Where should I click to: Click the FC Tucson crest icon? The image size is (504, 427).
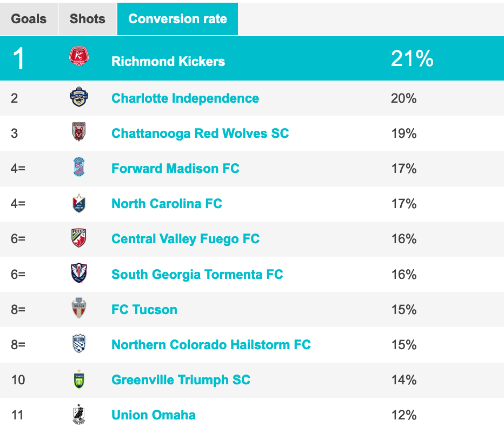coord(79,309)
